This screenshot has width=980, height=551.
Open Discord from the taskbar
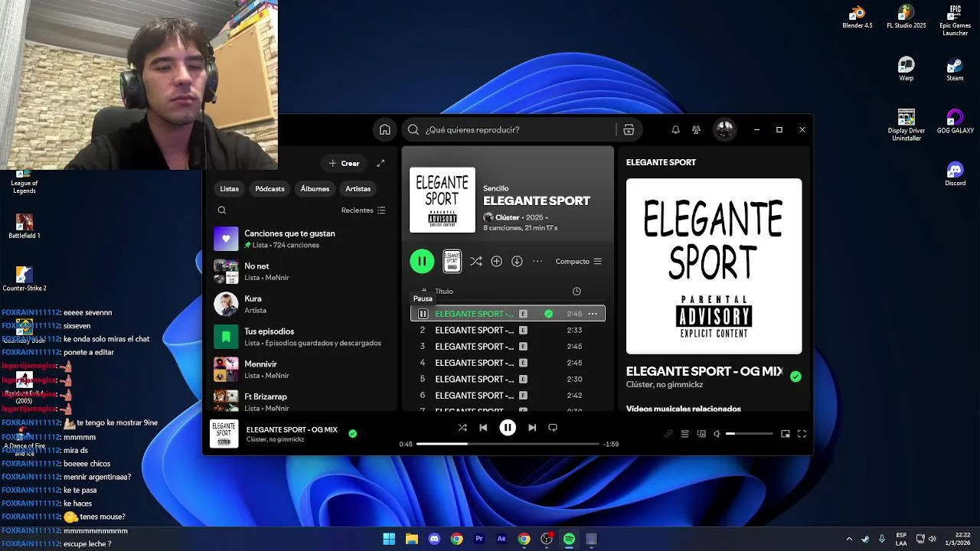pos(434,539)
